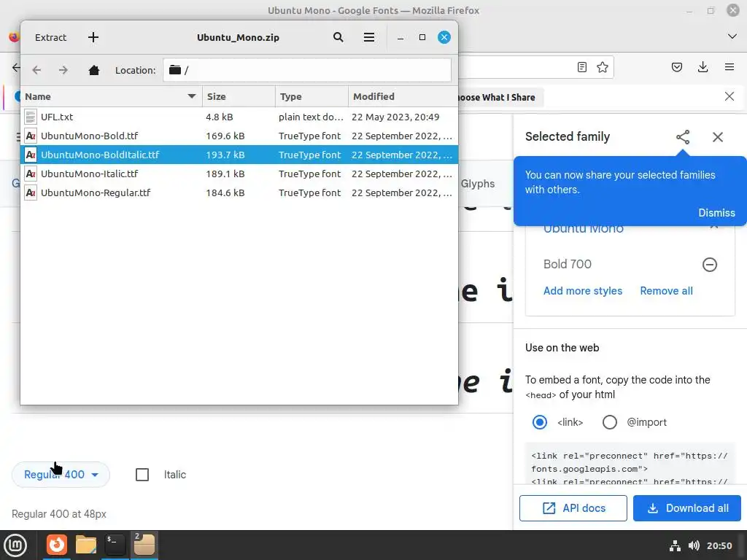Go back in archive manager location

[36, 70]
